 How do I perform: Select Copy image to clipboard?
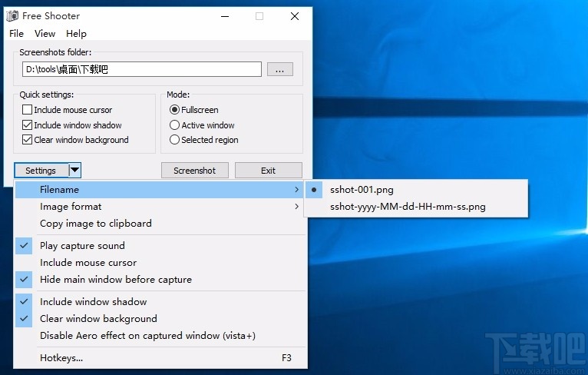pyautogui.click(x=160, y=224)
